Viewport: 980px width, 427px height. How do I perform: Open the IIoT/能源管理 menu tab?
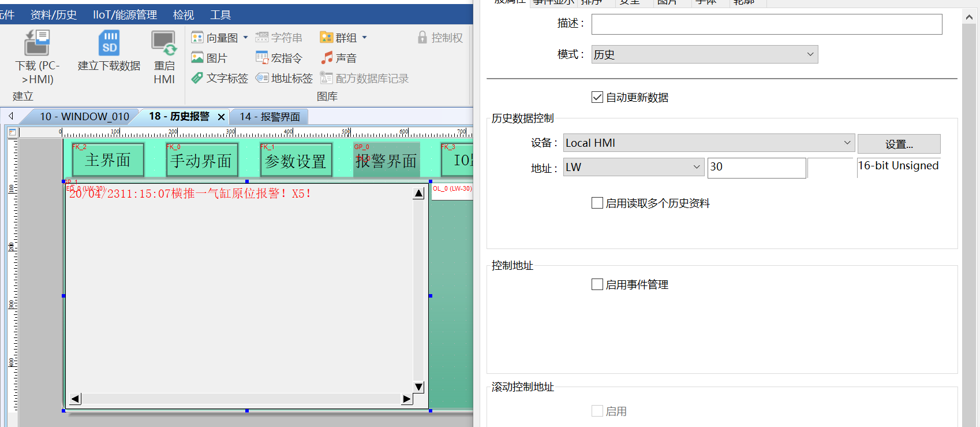[x=125, y=14]
